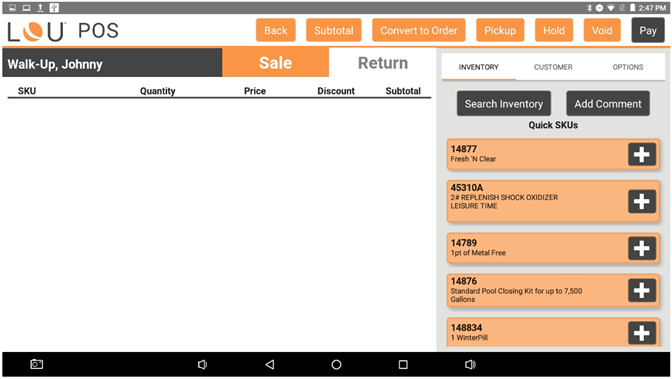The image size is (672, 379).
Task: Add 14876 Pool Closing Kit with plus icon
Action: [642, 291]
